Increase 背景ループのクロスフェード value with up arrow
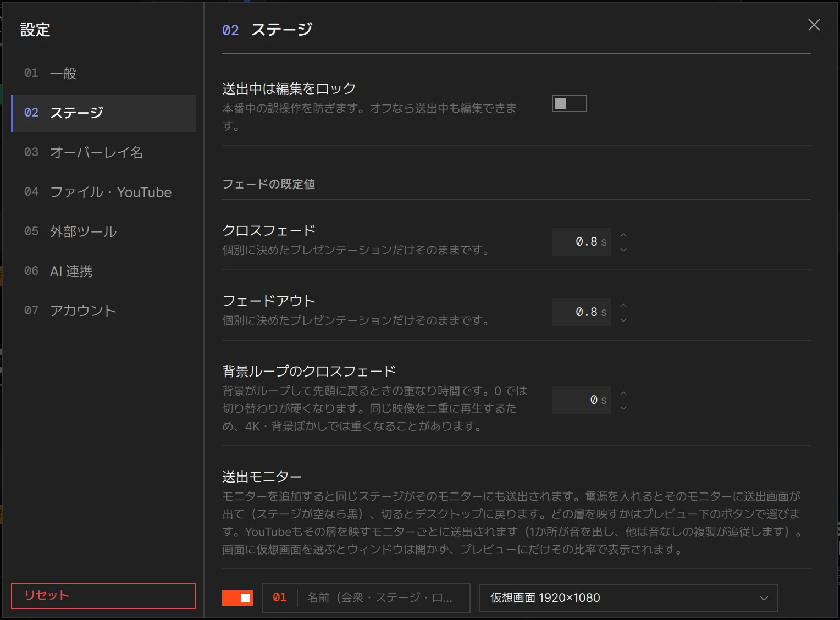 click(623, 393)
